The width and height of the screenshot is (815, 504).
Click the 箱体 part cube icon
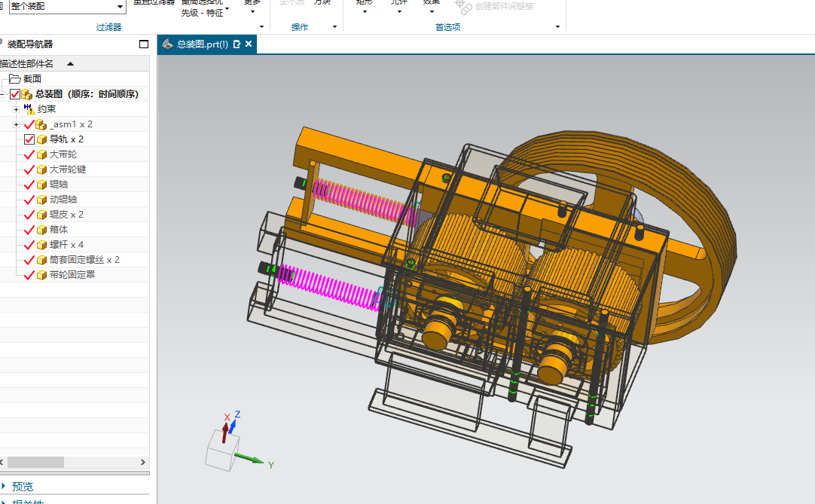pos(42,230)
